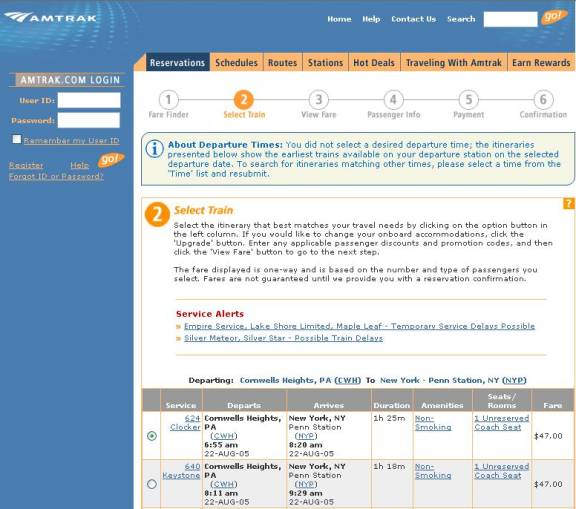Click the Forgot ID or Password link

(x=56, y=176)
